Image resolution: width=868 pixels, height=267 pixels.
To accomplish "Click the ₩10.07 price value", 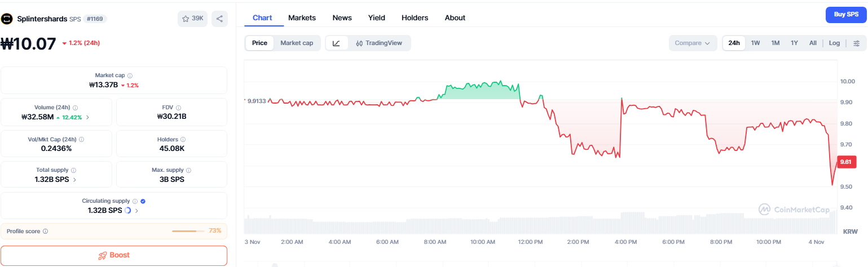I will click(28, 43).
